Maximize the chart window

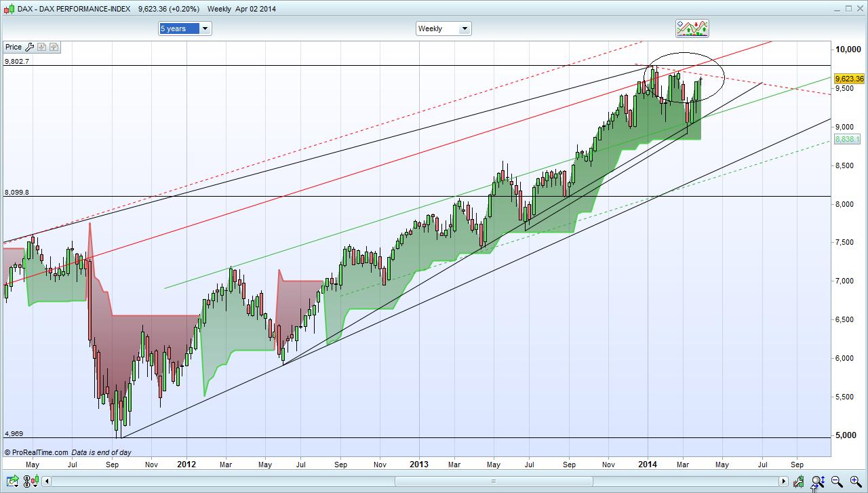(x=848, y=9)
